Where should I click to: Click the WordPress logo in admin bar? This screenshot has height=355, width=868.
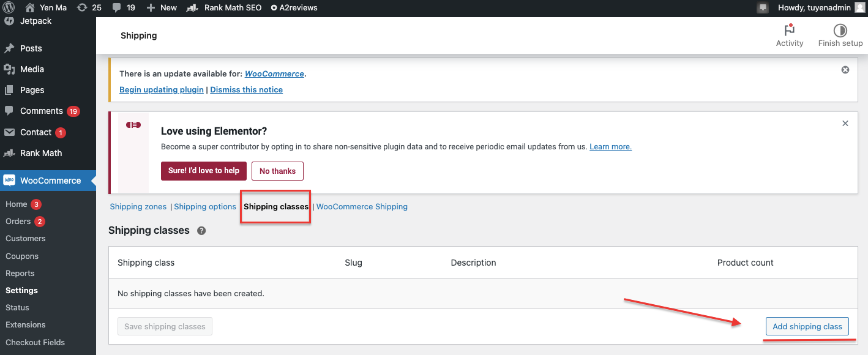tap(9, 8)
